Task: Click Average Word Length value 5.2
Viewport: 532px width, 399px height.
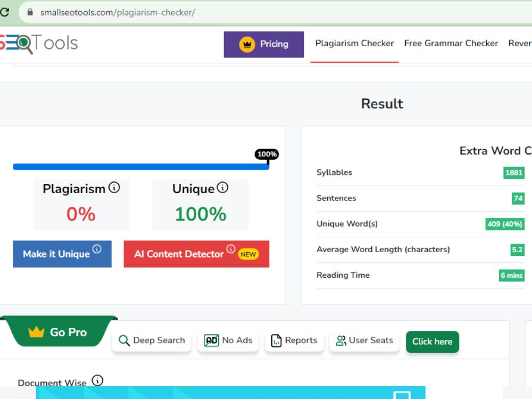Action: [517, 250]
